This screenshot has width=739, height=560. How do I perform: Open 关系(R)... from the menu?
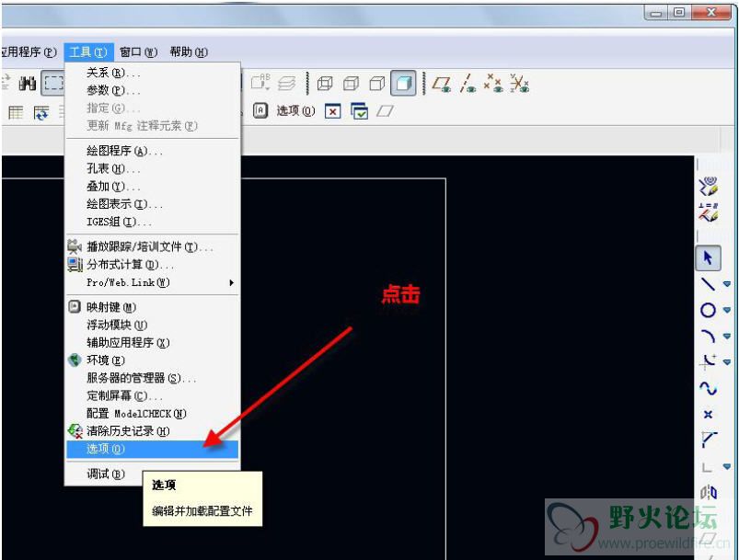[x=113, y=73]
